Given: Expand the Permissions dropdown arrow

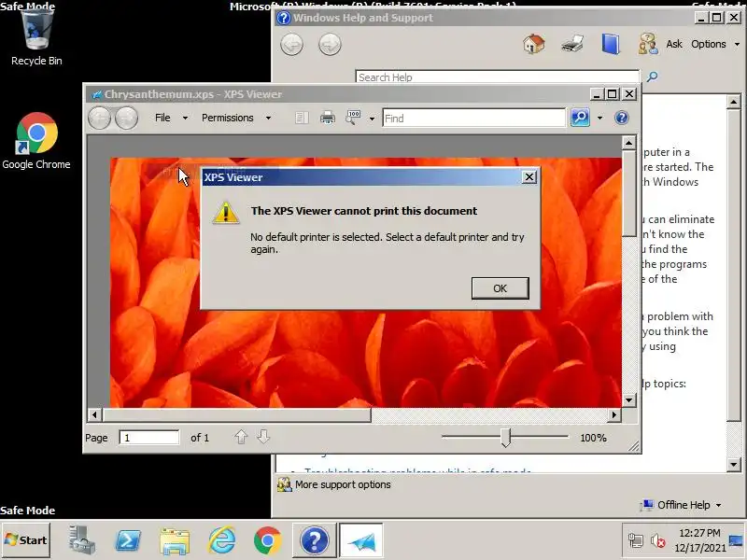Looking at the screenshot, I should pyautogui.click(x=268, y=119).
